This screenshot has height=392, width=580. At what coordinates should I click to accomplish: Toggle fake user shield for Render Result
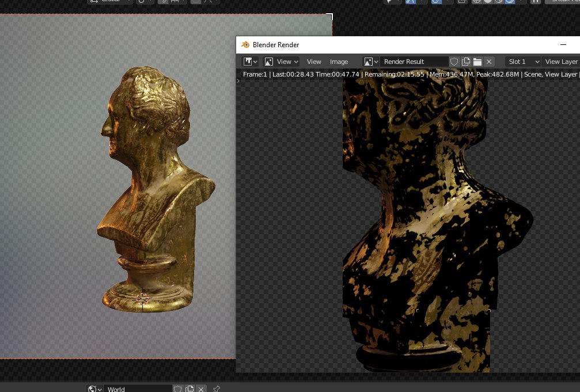click(x=454, y=62)
